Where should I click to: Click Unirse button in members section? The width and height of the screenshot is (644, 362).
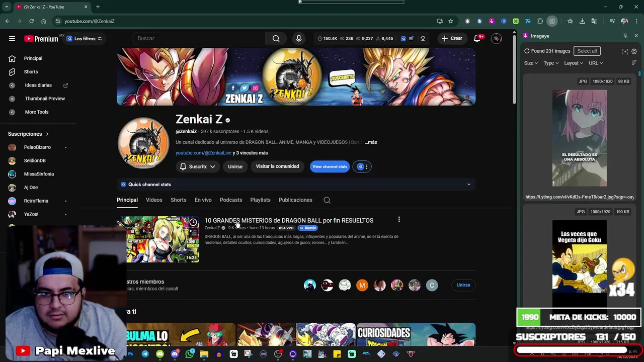point(463,285)
